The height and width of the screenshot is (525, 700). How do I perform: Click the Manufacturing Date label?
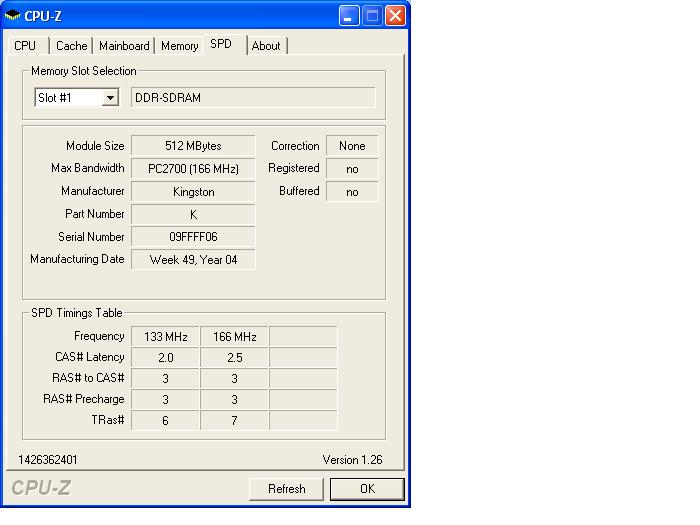click(77, 259)
